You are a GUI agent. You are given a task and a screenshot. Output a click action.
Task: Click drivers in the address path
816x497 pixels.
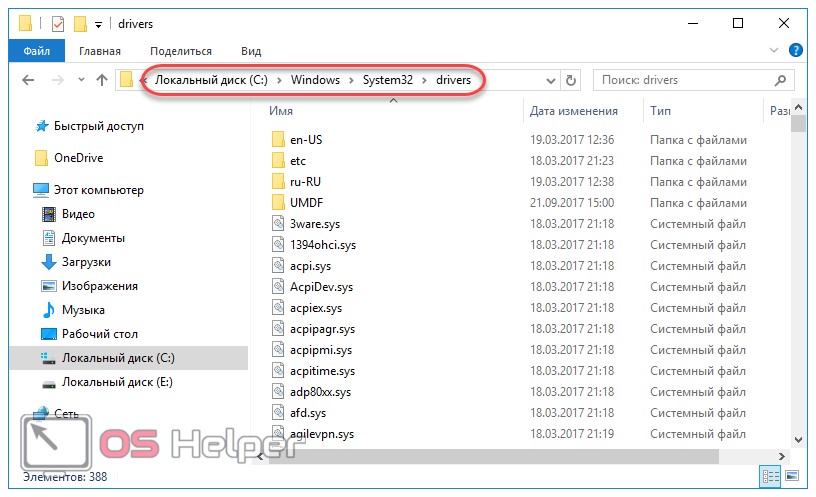(x=453, y=80)
